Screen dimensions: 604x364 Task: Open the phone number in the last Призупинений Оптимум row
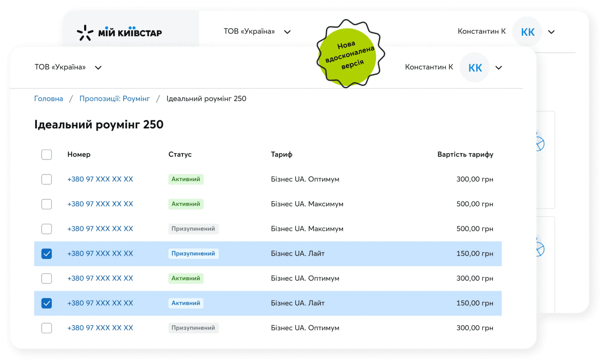[x=100, y=328]
